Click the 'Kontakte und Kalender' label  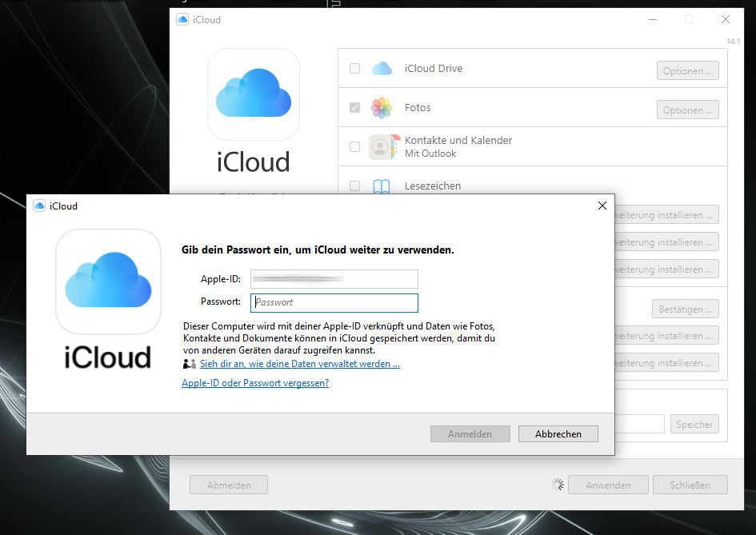(458, 140)
